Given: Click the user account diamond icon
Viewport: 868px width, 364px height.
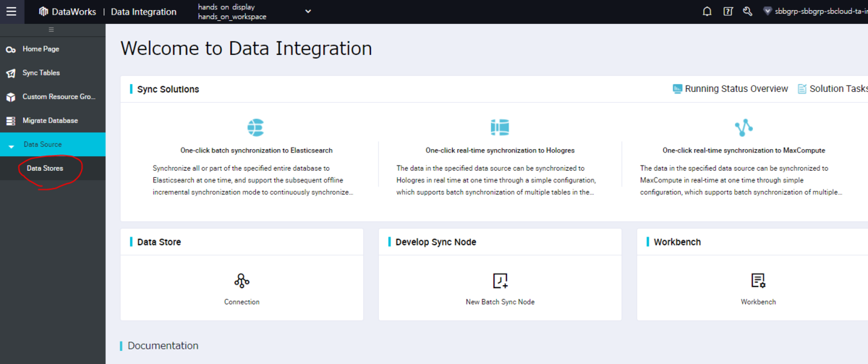Looking at the screenshot, I should click(768, 12).
